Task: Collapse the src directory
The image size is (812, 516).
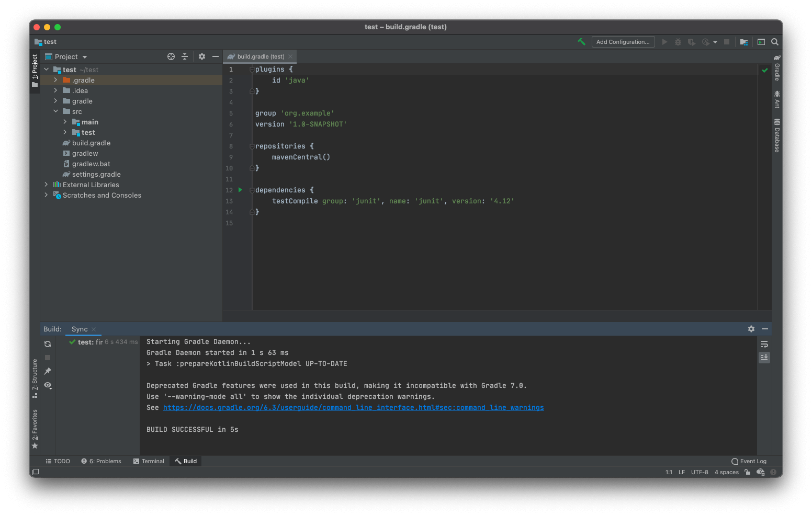Action: [x=56, y=111]
